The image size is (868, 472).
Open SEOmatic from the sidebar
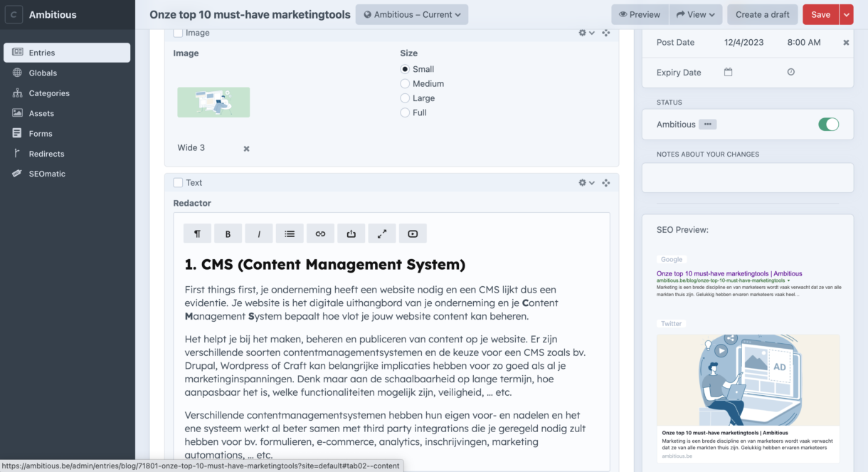47,173
